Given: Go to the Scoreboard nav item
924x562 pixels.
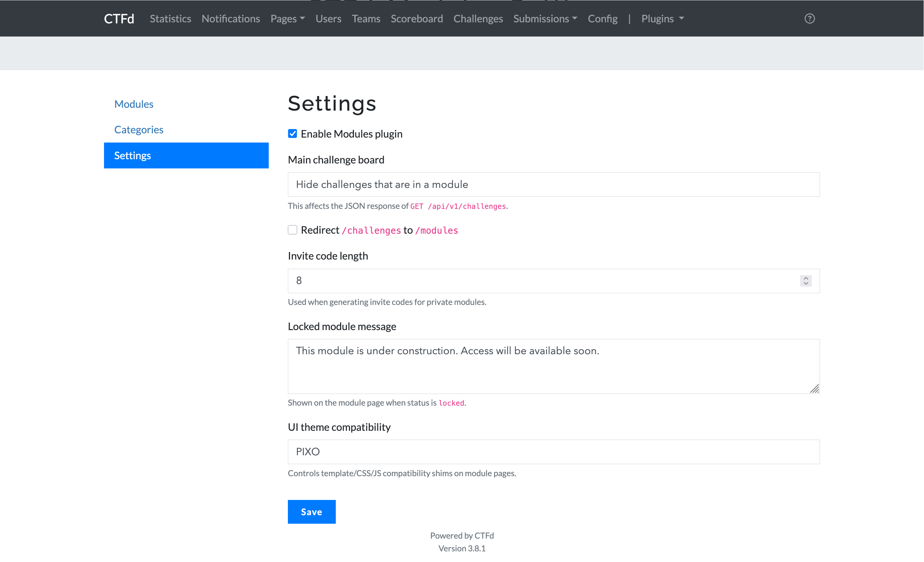Looking at the screenshot, I should point(417,18).
